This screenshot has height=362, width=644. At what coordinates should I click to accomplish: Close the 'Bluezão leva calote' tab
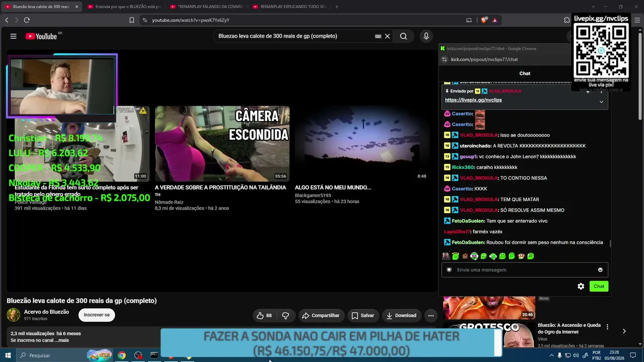pos(76,7)
